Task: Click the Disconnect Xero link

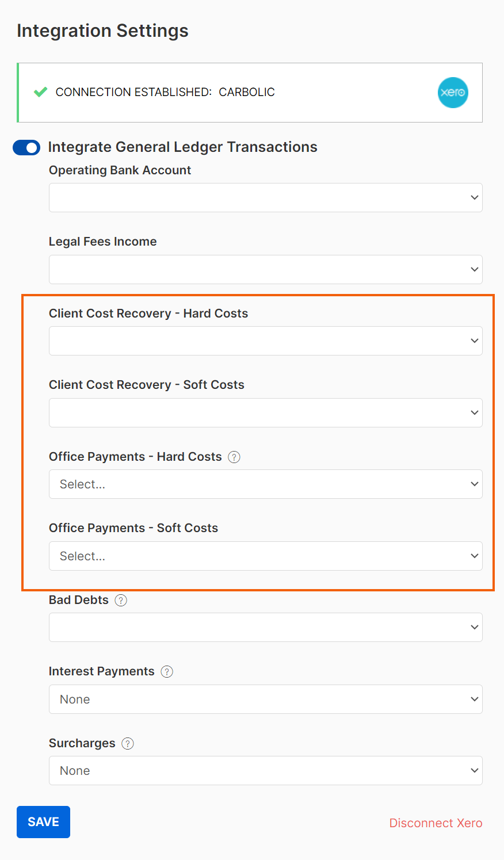Action: coord(436,823)
